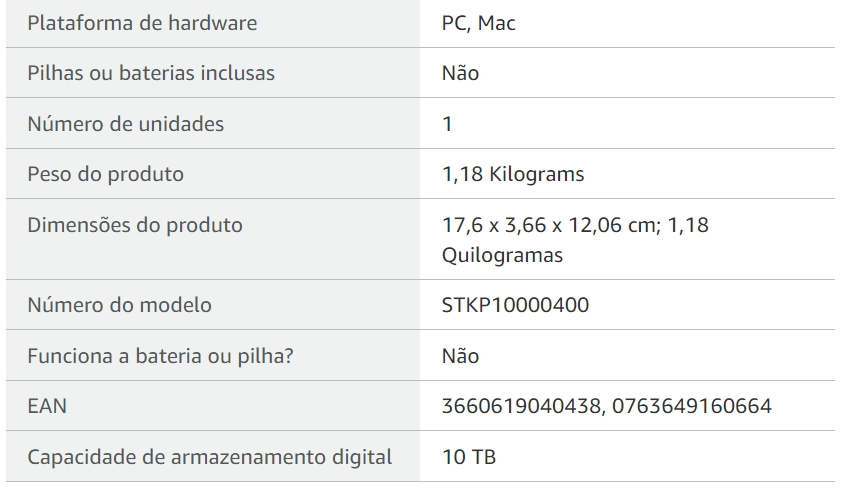This screenshot has width=846, height=489.
Task: Click the 'Dimensões do produto' label
Action: tap(135, 225)
